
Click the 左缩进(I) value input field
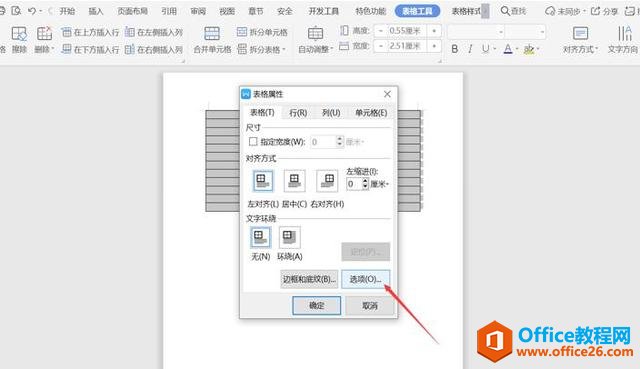354,184
